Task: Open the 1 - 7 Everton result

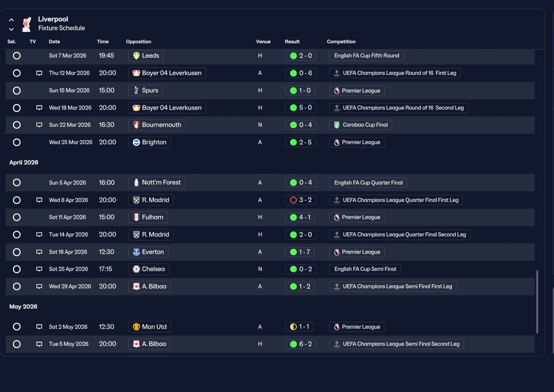Action: (300, 252)
